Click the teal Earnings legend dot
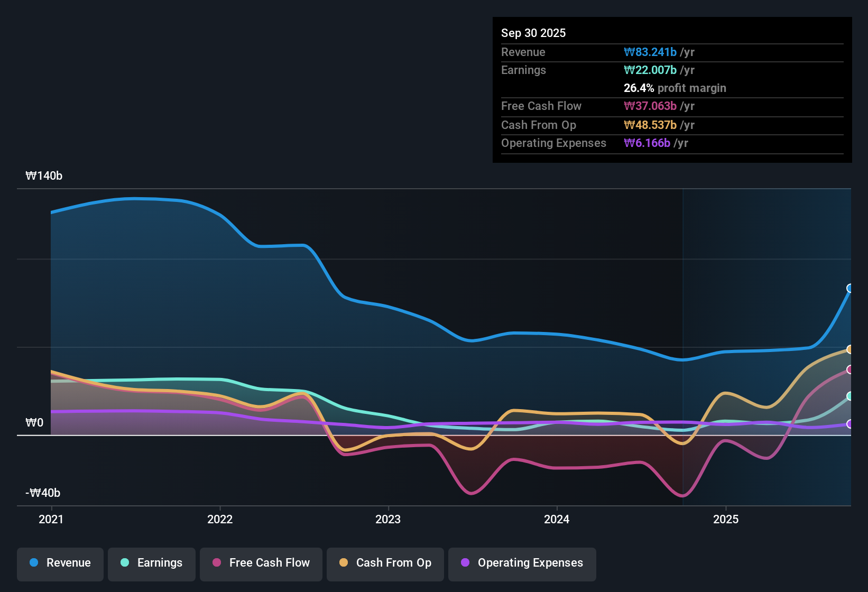The width and height of the screenshot is (868, 592). pos(125,562)
